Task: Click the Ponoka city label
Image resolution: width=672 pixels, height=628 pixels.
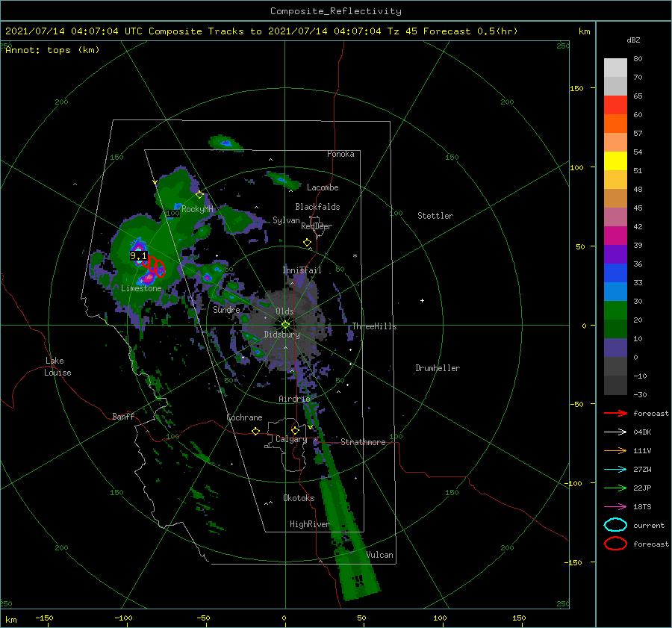Action: (340, 154)
